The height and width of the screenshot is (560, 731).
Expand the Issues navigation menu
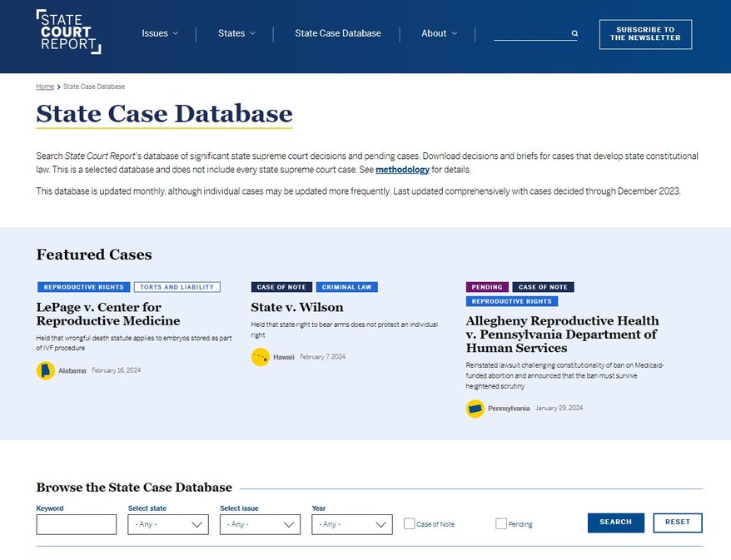tap(160, 33)
